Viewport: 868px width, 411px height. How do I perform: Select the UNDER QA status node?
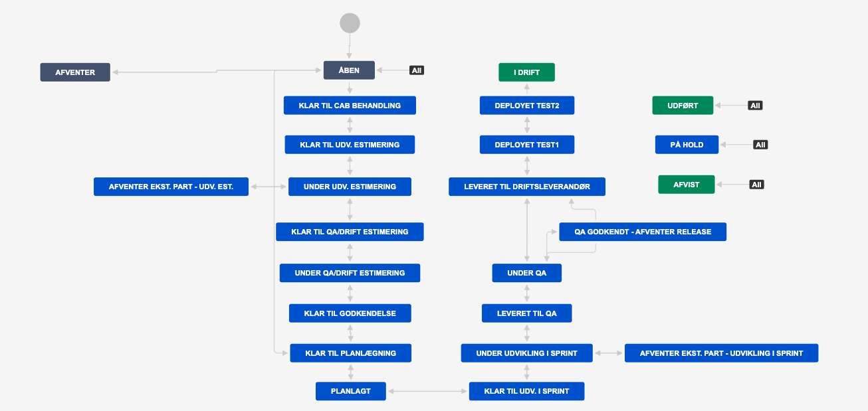coord(526,273)
